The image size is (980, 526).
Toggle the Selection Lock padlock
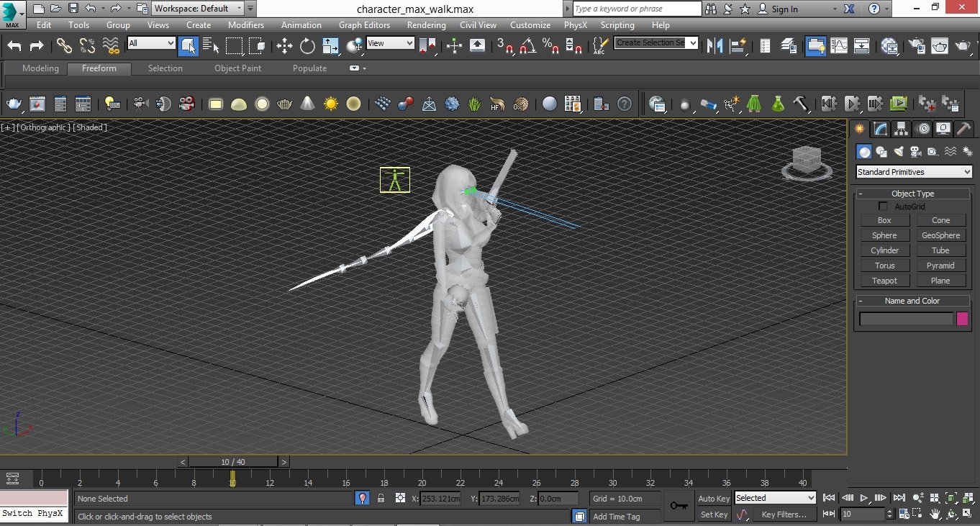coord(381,498)
